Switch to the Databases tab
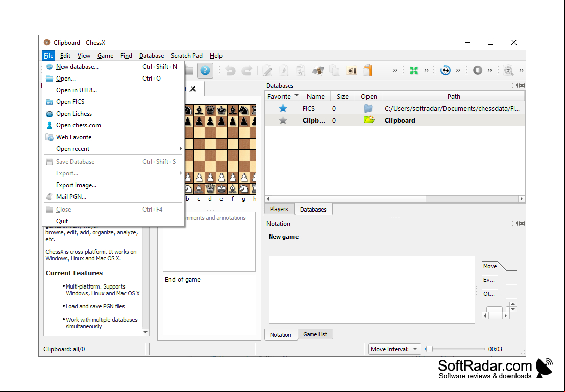The image size is (565, 392). coord(313,209)
